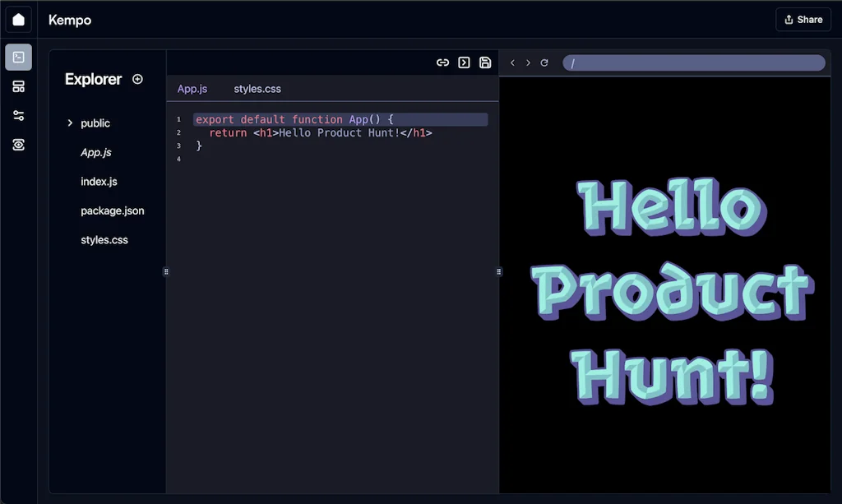The width and height of the screenshot is (842, 504).
Task: Go forward in the preview browser
Action: pyautogui.click(x=528, y=63)
